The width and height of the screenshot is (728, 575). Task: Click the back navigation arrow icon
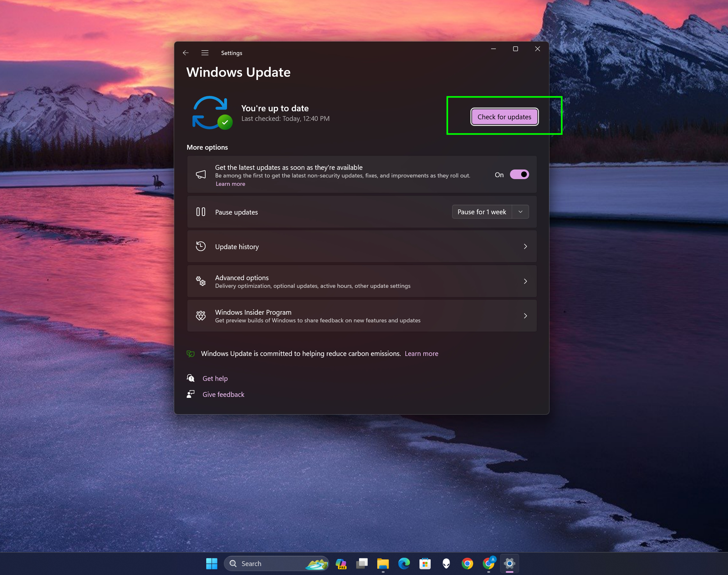tap(185, 52)
